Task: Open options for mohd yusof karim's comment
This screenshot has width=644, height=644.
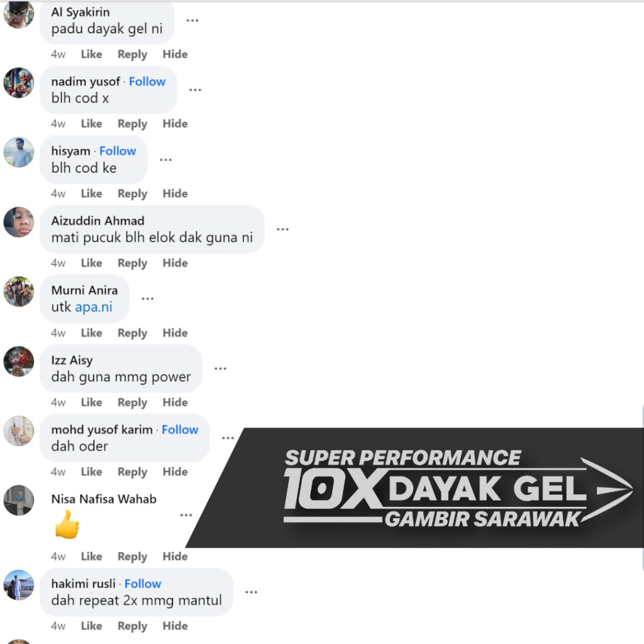Action: pyautogui.click(x=228, y=438)
